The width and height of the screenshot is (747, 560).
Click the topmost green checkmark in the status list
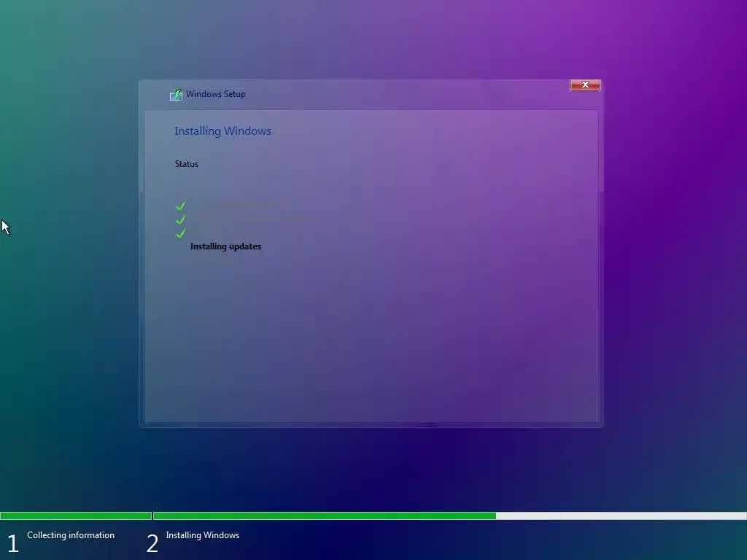click(181, 206)
